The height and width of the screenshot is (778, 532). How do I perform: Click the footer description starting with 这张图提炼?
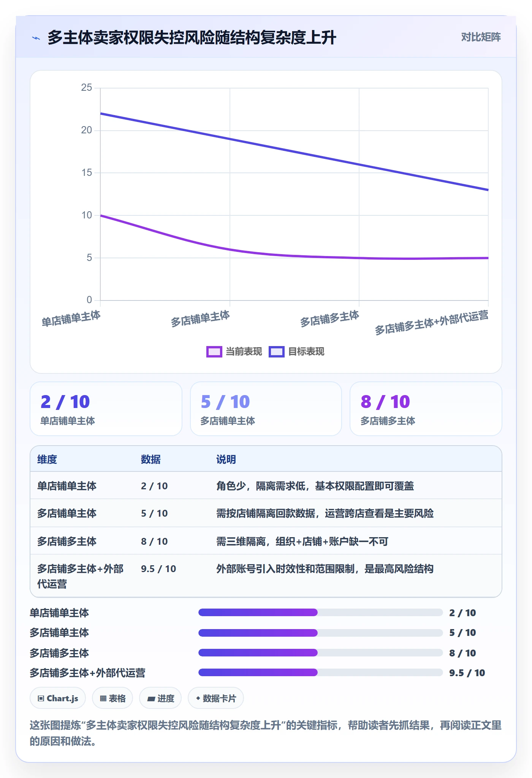[266, 733]
